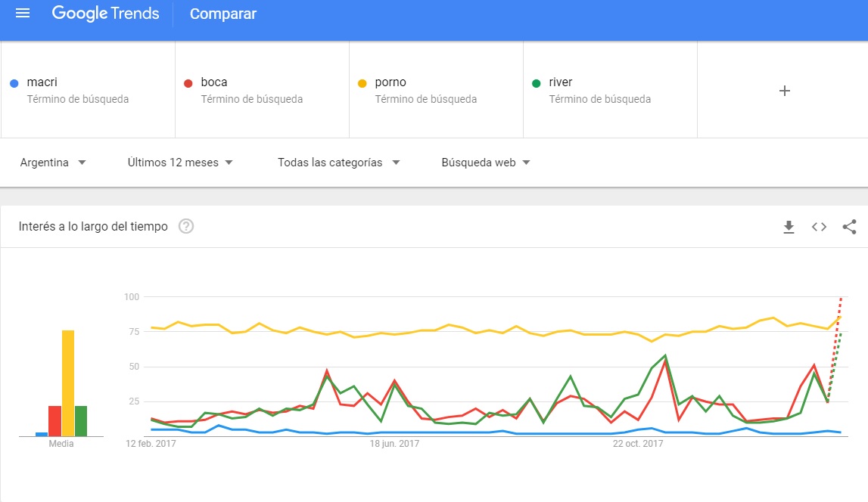The height and width of the screenshot is (502, 868).
Task: Open the Últimos 12 meses time dropdown
Action: [x=180, y=163]
